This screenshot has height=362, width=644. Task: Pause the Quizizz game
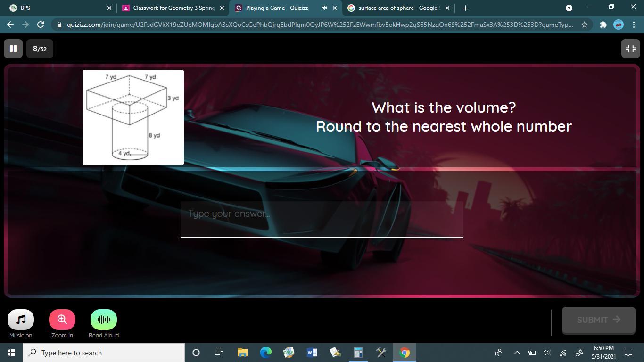tap(13, 49)
